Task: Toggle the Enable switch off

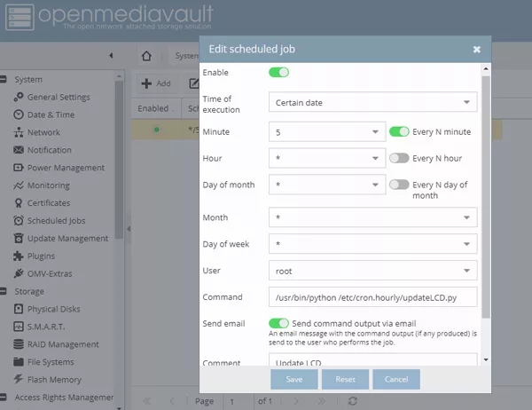Action: [279, 73]
